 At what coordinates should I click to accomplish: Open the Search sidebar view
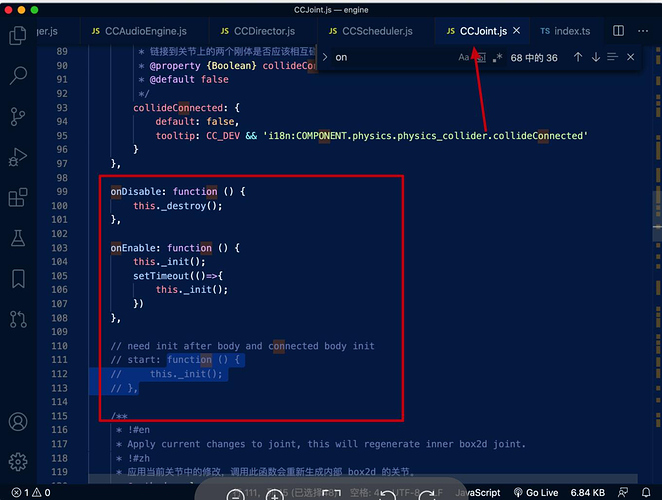point(18,76)
